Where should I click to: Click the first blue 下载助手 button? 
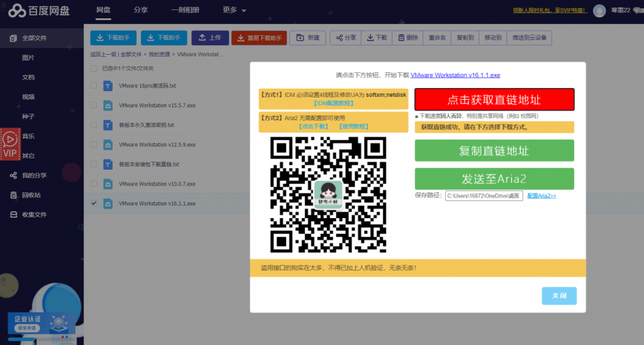[113, 38]
